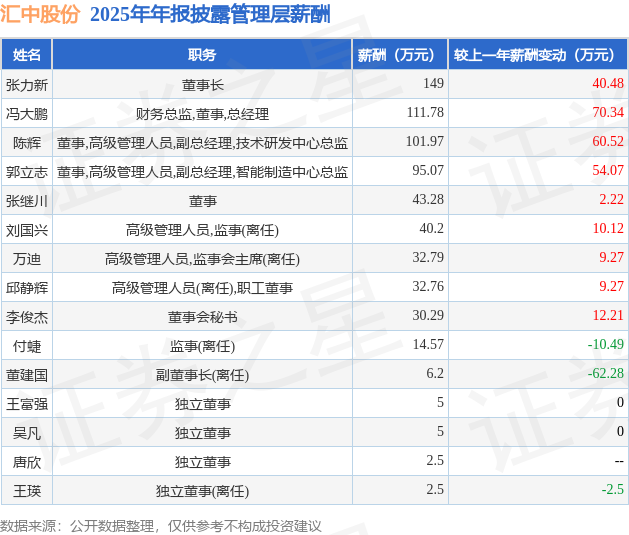The width and height of the screenshot is (629, 535).
Task: Click the change value -62.28
Action: point(606,373)
